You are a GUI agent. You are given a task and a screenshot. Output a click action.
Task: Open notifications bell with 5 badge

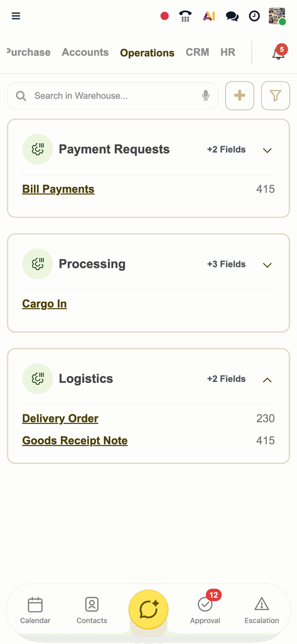click(x=279, y=53)
